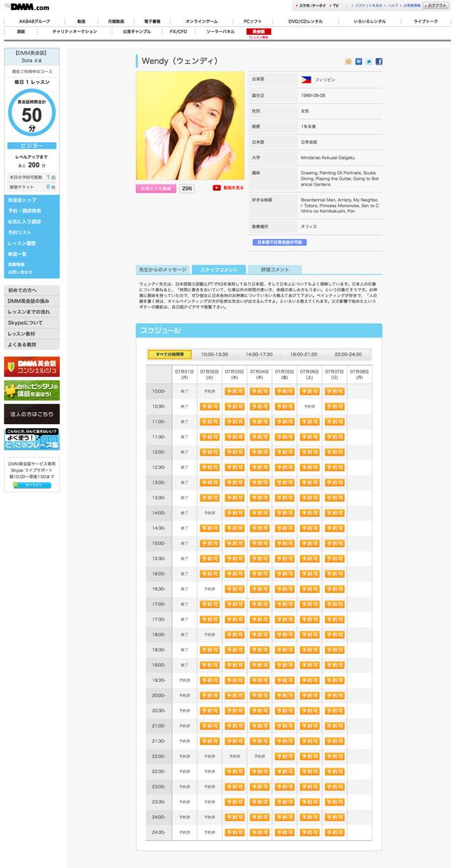Select the red 英会話 navigation tab

click(x=259, y=32)
